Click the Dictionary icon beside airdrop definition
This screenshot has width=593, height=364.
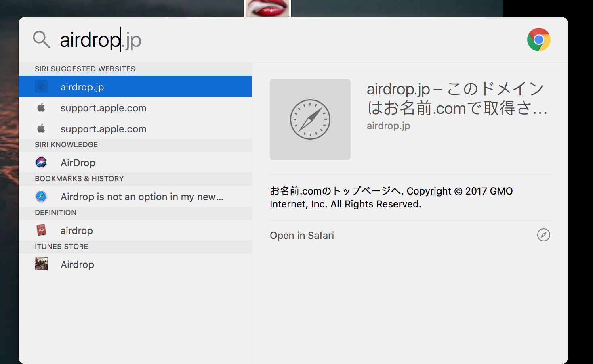click(x=41, y=230)
